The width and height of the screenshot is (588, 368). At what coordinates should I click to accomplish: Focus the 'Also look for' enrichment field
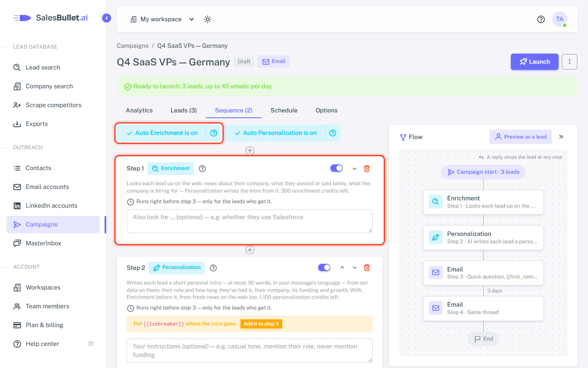pyautogui.click(x=249, y=221)
